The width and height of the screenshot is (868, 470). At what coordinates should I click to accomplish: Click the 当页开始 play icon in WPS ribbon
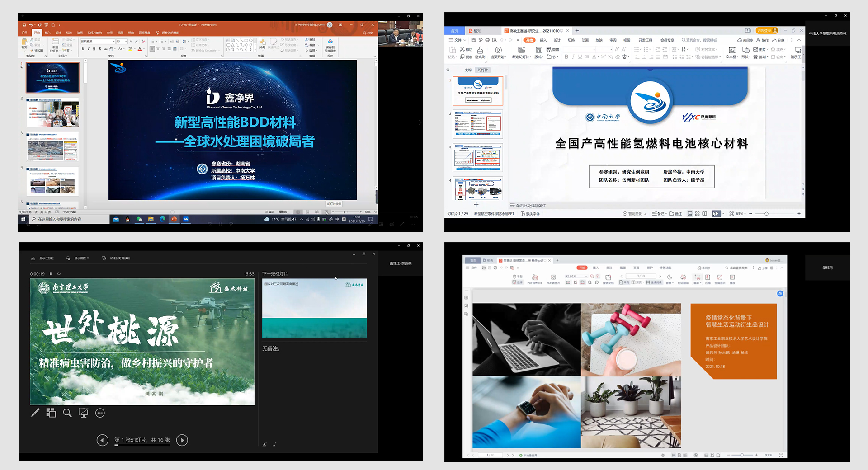[x=498, y=50]
